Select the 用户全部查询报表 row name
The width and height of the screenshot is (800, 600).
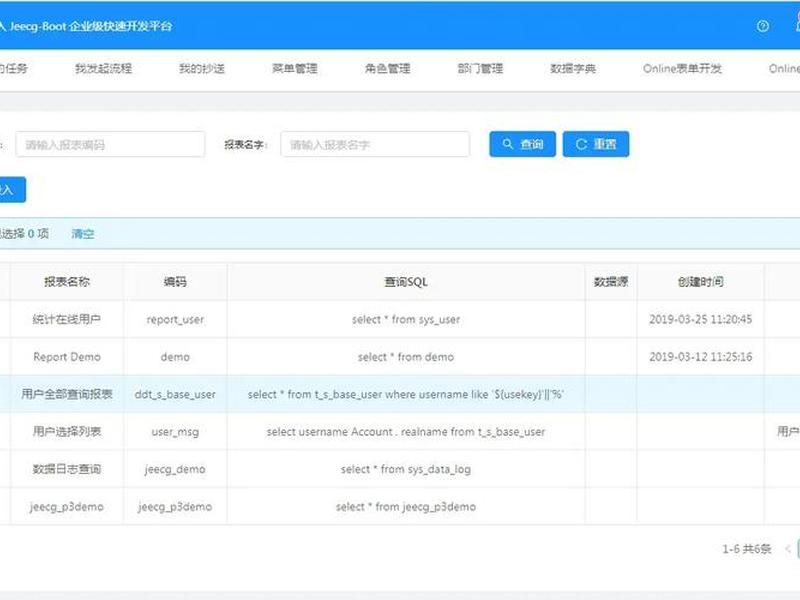point(67,394)
